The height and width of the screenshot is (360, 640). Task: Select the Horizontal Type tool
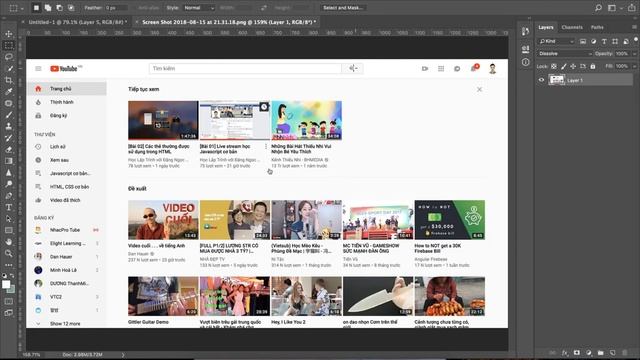9,207
